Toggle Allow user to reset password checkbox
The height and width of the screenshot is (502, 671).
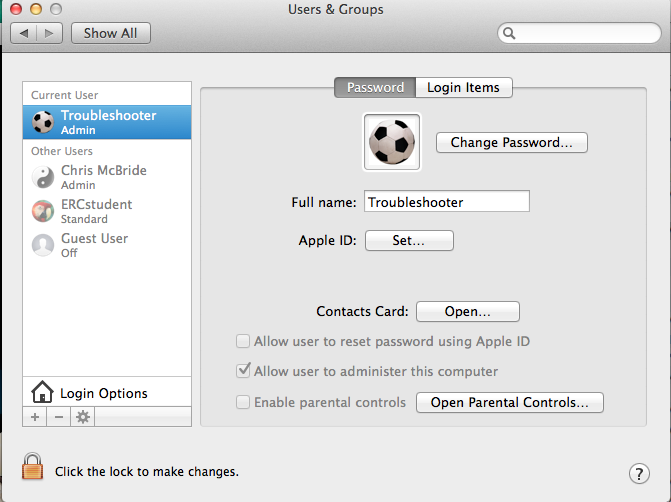242,341
